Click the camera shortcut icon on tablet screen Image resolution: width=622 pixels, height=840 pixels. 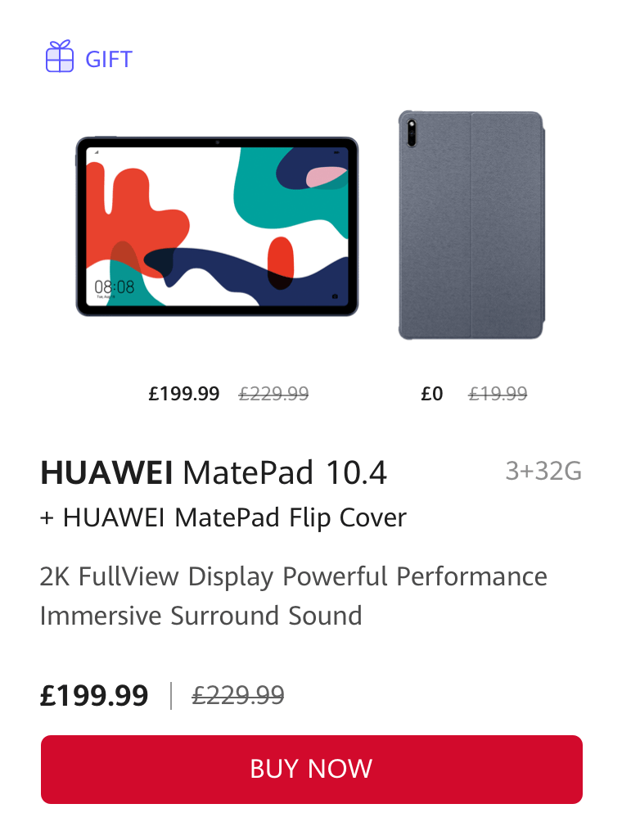click(x=335, y=296)
